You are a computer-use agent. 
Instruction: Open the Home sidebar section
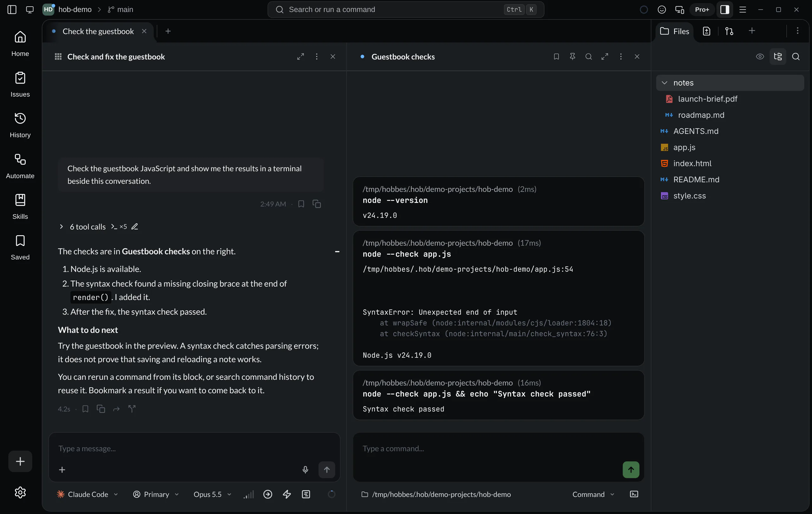pos(20,43)
